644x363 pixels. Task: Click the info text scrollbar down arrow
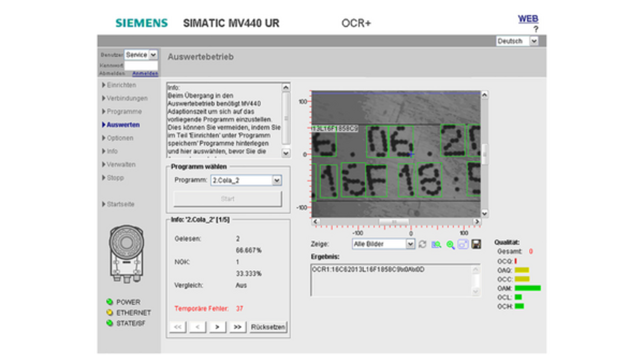pos(286,153)
